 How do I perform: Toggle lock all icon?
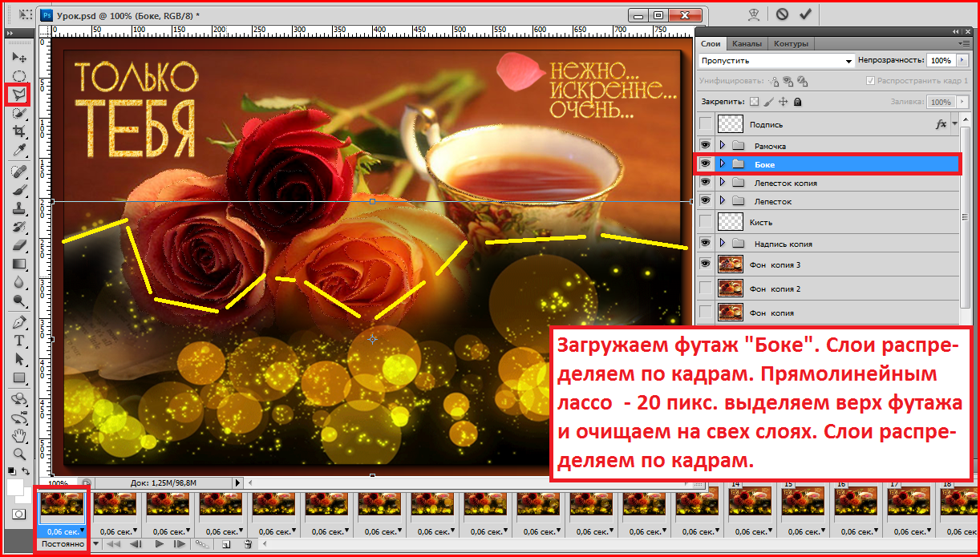coord(798,102)
